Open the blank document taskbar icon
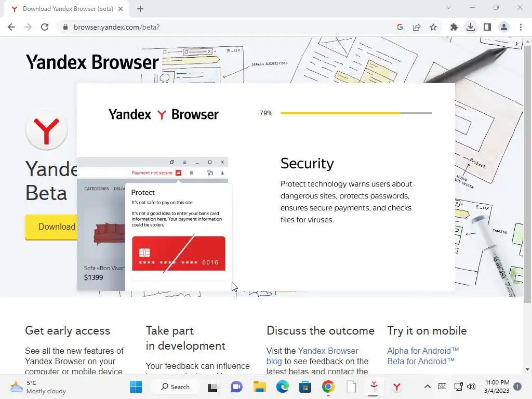The width and height of the screenshot is (532, 399). click(x=351, y=387)
